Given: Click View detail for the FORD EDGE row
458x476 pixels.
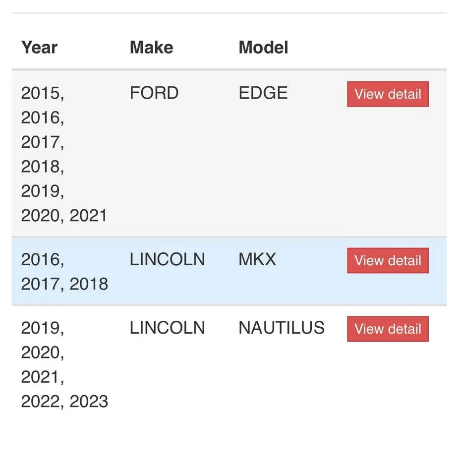Looking at the screenshot, I should point(387,94).
